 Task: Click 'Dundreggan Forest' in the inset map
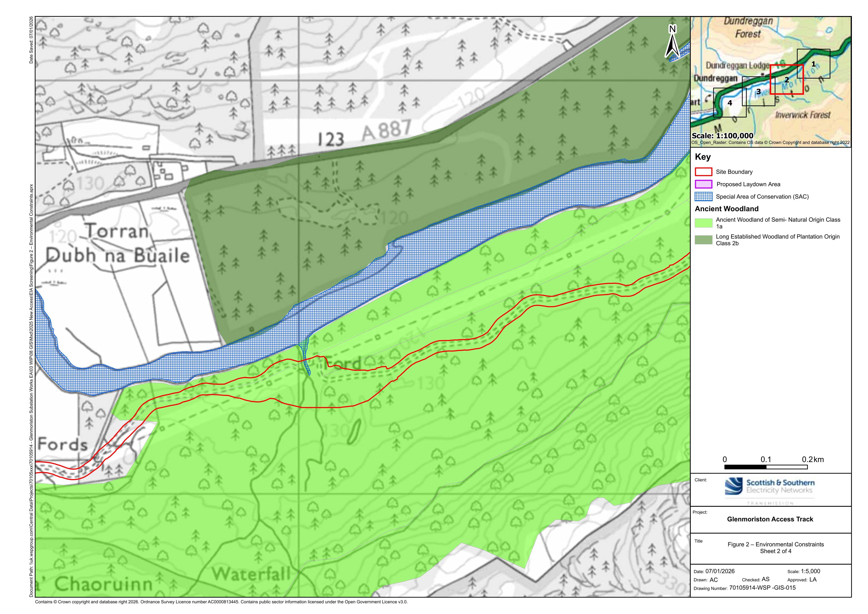pyautogui.click(x=748, y=27)
